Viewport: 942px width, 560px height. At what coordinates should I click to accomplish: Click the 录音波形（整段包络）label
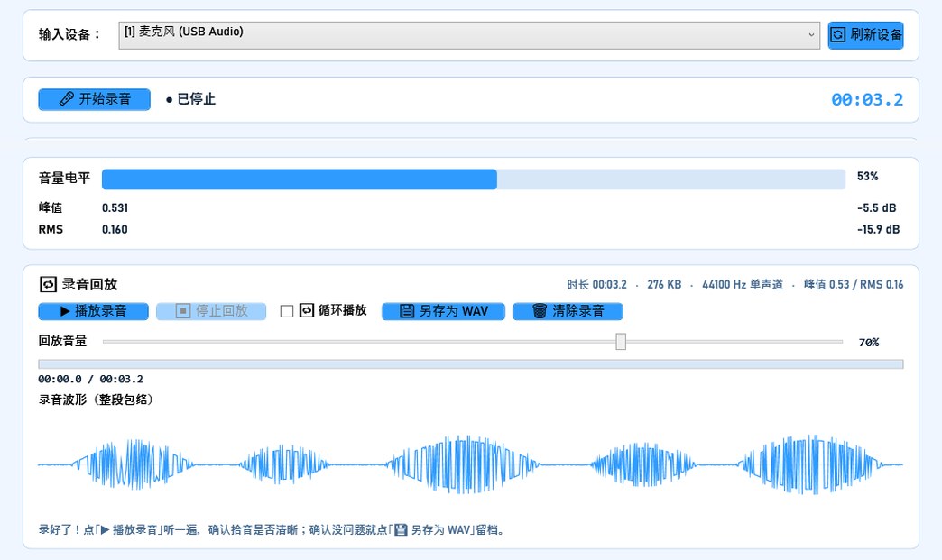coord(96,399)
